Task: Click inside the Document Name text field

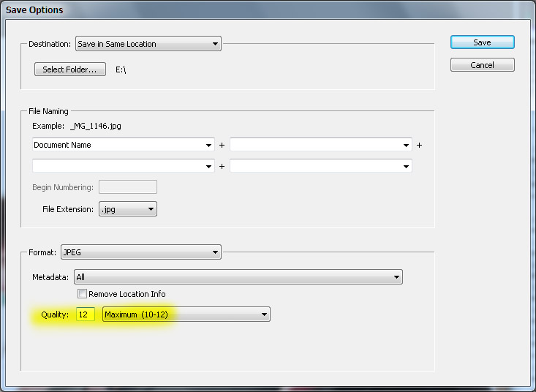Action: [117, 145]
